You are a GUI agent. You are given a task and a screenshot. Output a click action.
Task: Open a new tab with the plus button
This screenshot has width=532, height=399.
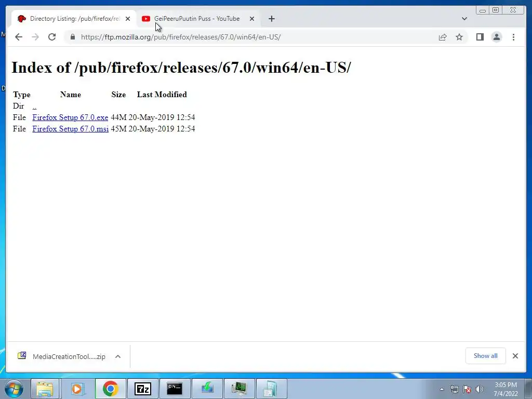(x=271, y=19)
